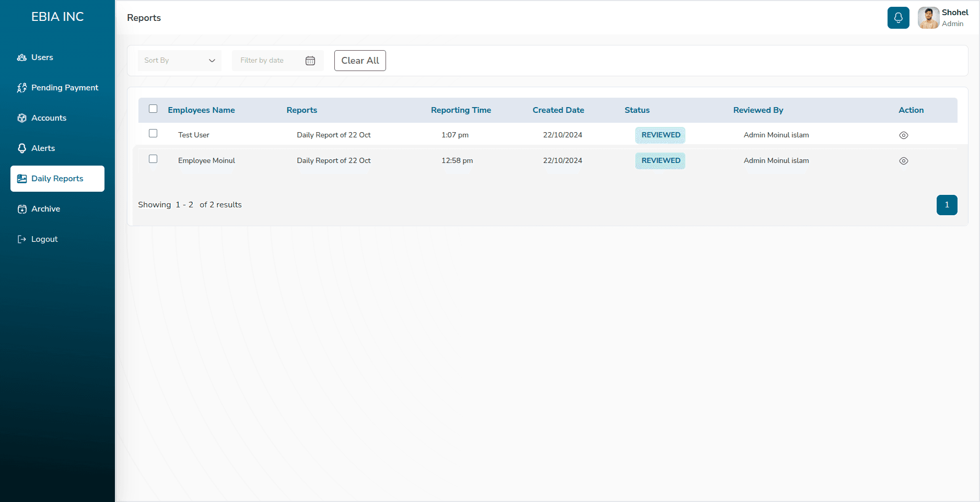The height and width of the screenshot is (502, 980).
Task: Open Alerts from the sidebar
Action: (57, 148)
